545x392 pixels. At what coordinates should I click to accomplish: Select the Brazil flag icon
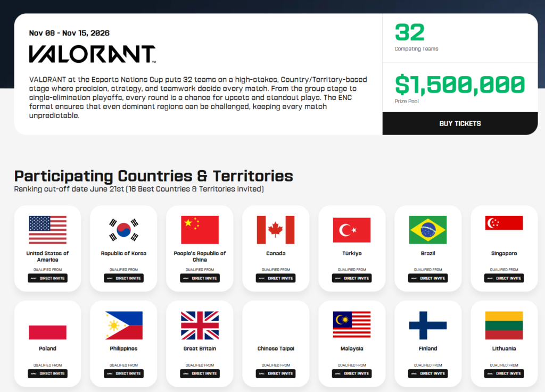(x=428, y=230)
